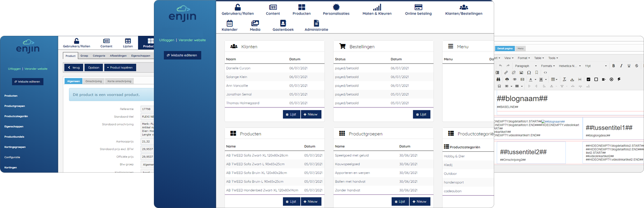
Task: Select Detail pagina tab in editor window
Action: [x=505, y=48]
